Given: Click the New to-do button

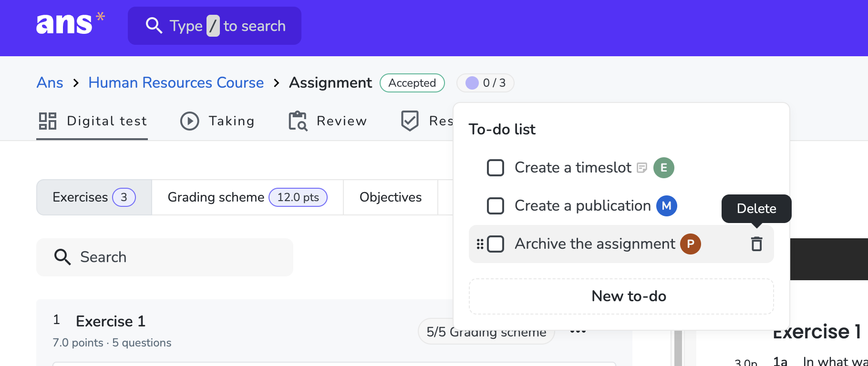Looking at the screenshot, I should click(621, 296).
